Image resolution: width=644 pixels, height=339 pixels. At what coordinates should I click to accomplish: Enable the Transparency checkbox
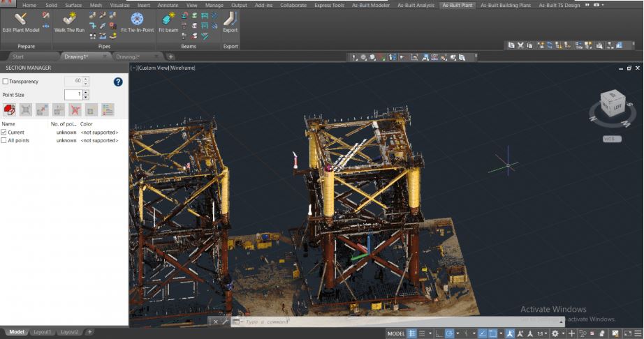point(6,82)
